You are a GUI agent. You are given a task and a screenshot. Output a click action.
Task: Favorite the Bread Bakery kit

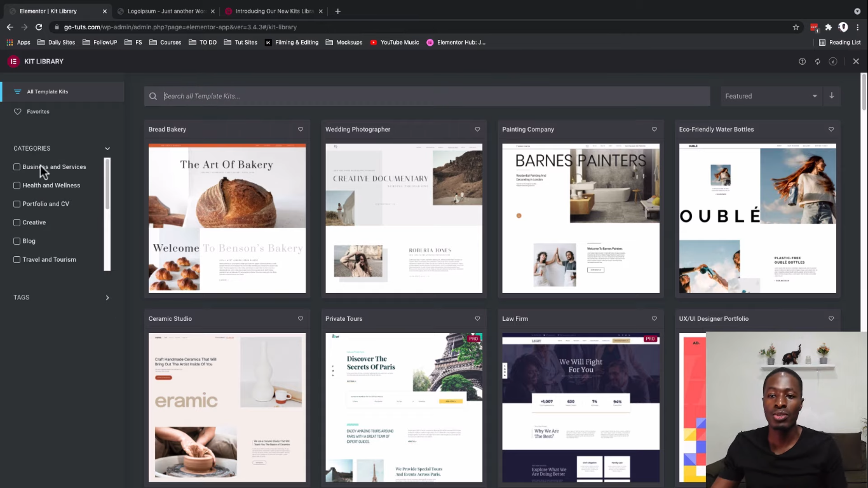tap(301, 129)
